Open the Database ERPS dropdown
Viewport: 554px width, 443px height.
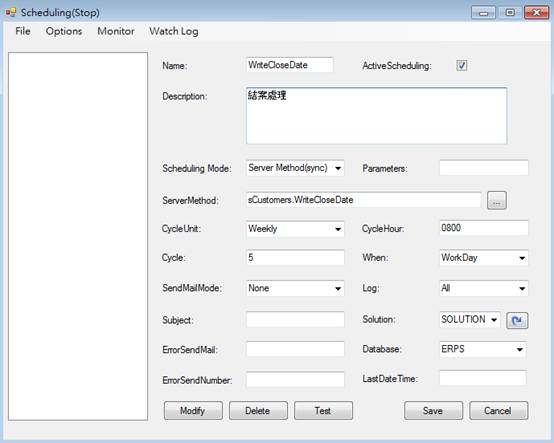tap(483, 349)
